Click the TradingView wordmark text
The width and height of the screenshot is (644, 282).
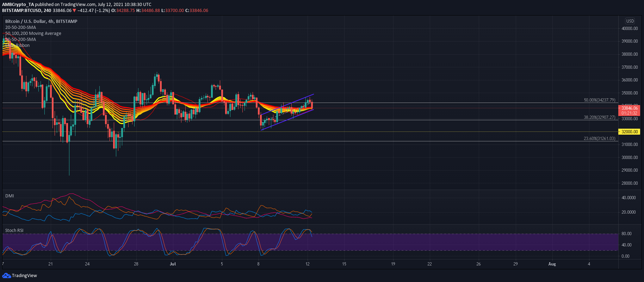click(x=24, y=276)
